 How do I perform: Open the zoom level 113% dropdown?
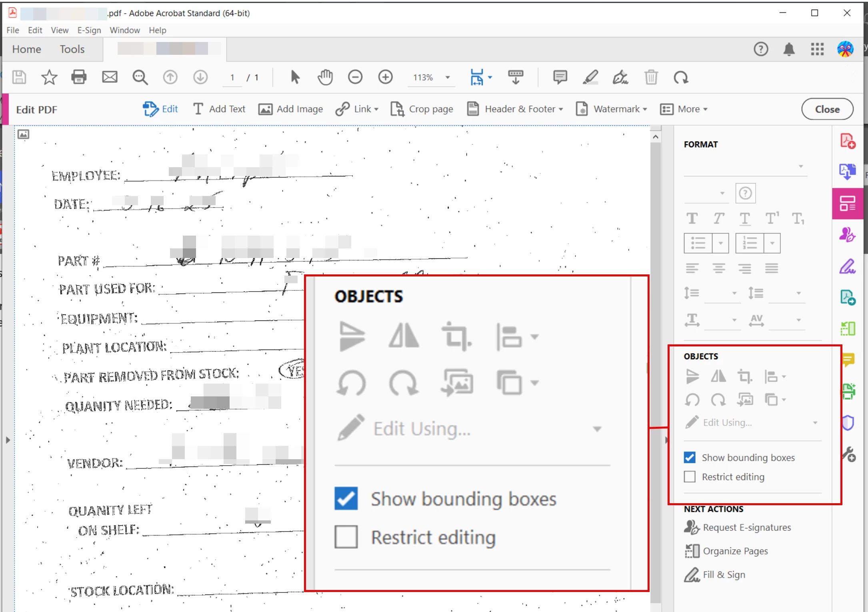tap(448, 77)
